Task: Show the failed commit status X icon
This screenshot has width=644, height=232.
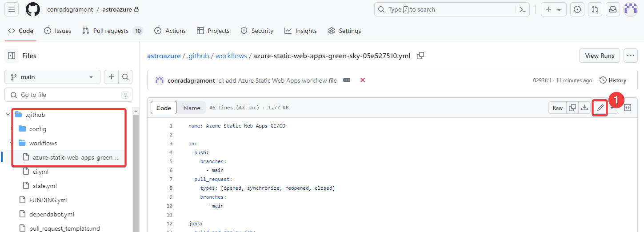Action: 363,80
